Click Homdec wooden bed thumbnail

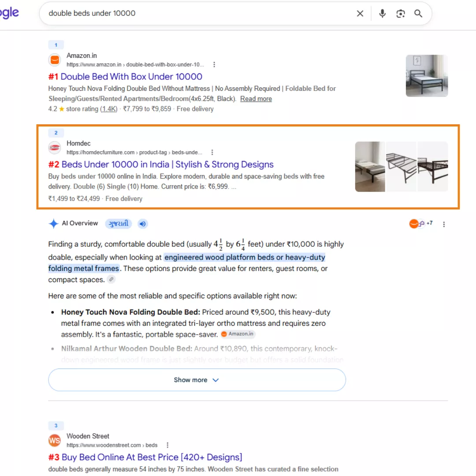[x=370, y=166]
